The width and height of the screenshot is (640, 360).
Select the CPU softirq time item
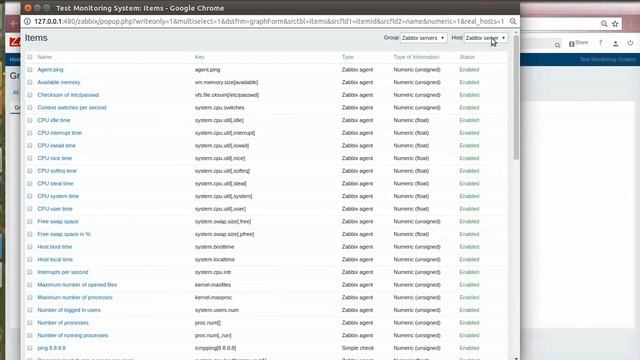57,171
